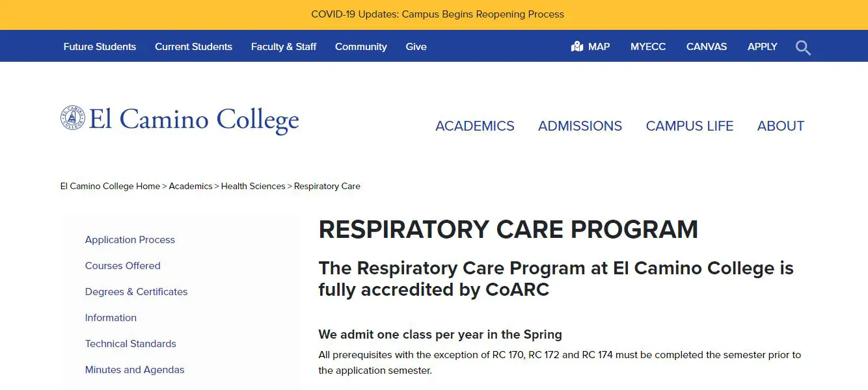Go to Application Process in sidebar
The width and height of the screenshot is (868, 390).
tap(129, 239)
